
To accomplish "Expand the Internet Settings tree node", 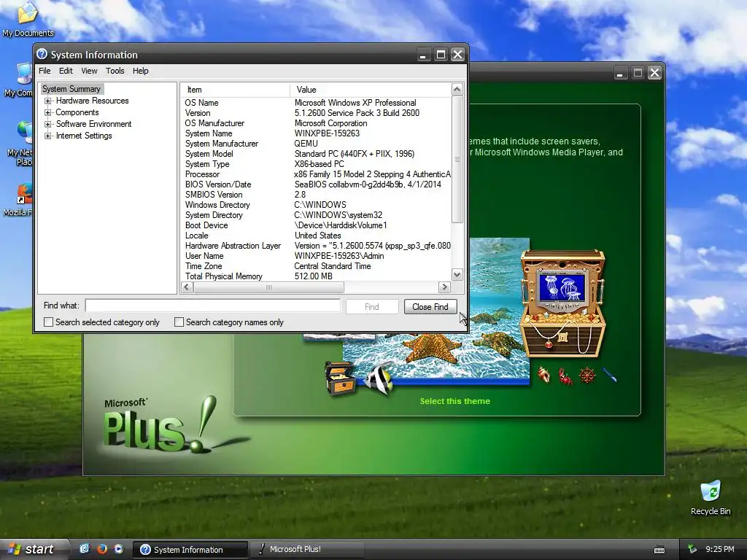I will point(47,136).
